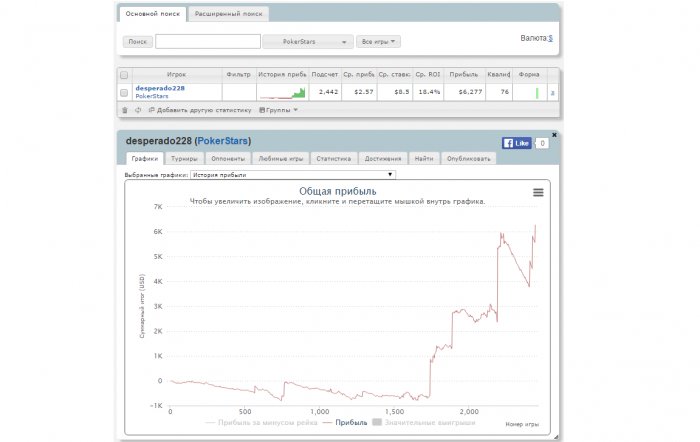This screenshot has width=700, height=442.
Task: Click the 'Фильтр' column header
Action: pos(239,75)
